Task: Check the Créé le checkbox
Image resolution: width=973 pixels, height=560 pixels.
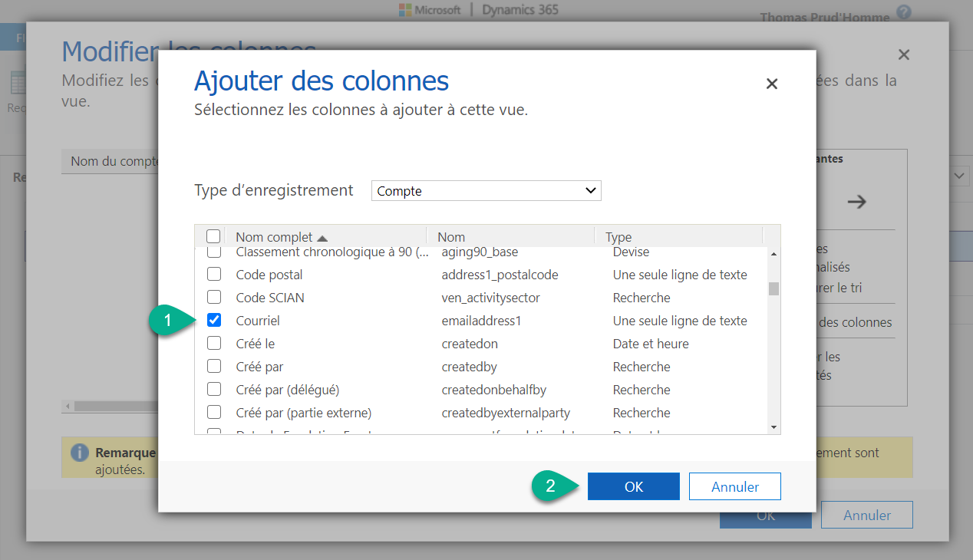Action: point(213,343)
